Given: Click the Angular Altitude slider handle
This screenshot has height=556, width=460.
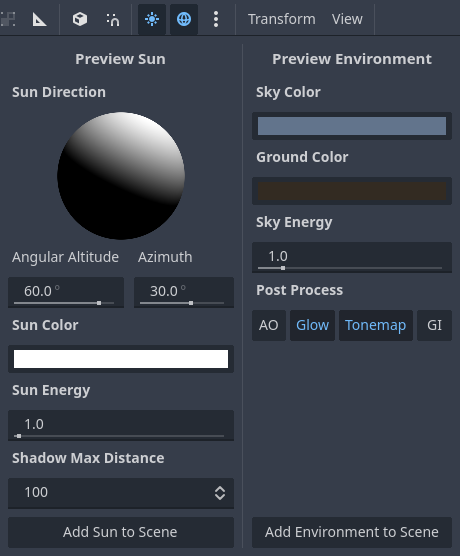Looking at the screenshot, I should pos(99,303).
